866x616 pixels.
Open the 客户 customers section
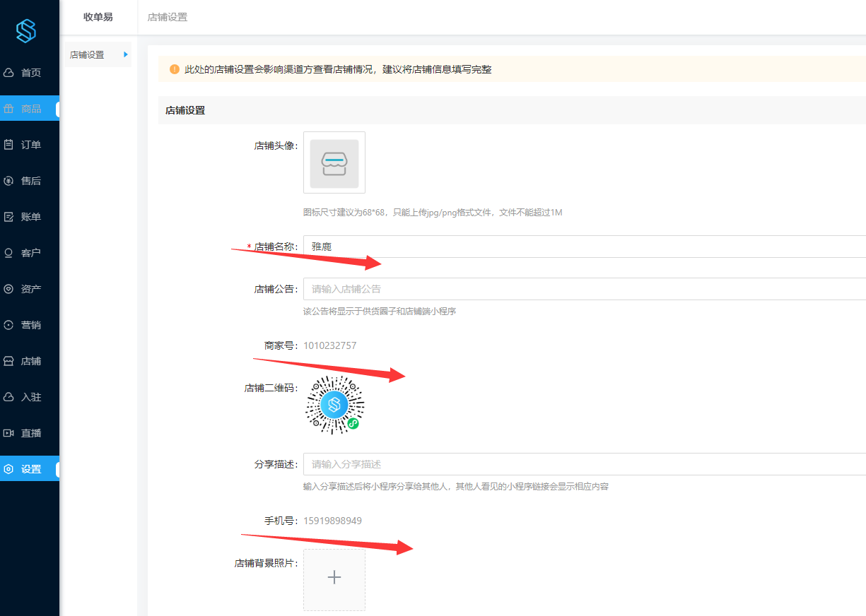30,253
